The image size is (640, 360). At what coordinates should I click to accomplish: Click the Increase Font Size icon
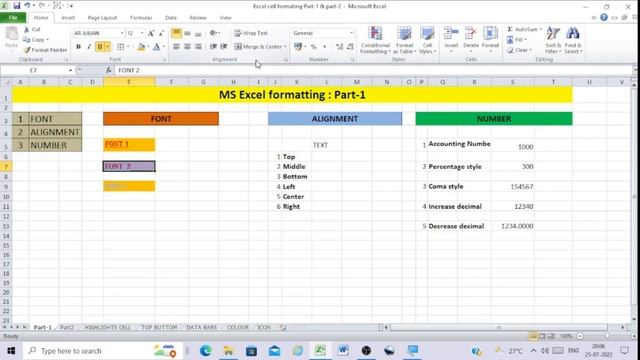[x=151, y=33]
